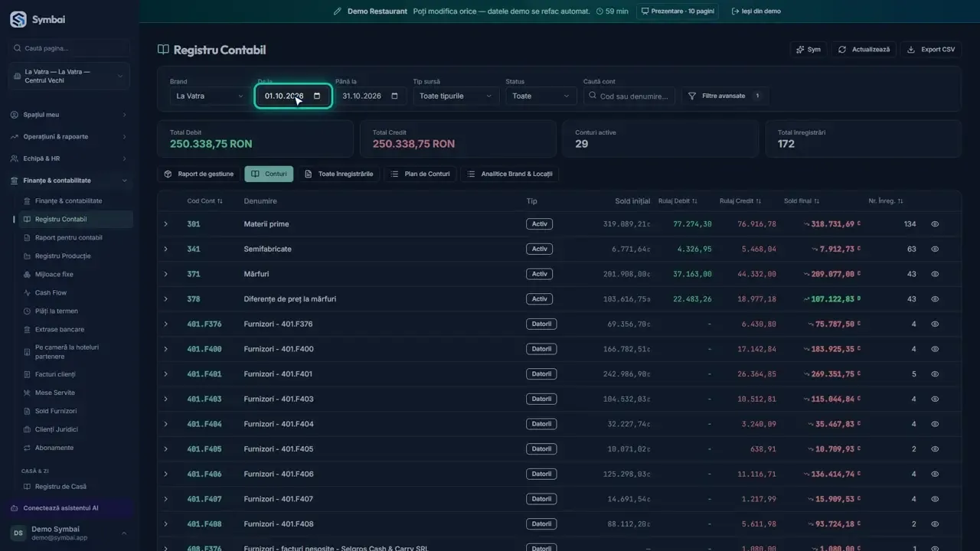Click the Export CSV button
This screenshot has width=980, height=551.
[x=931, y=50]
